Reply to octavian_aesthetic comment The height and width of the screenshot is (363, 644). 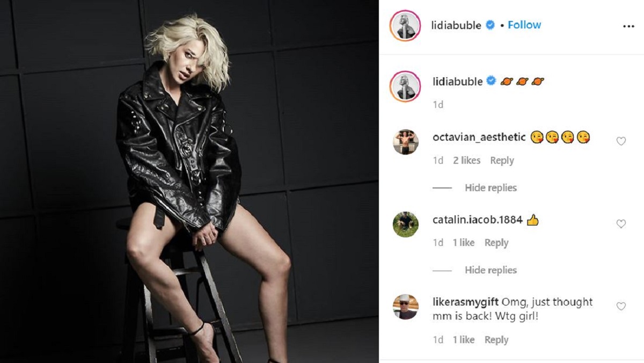tap(502, 161)
